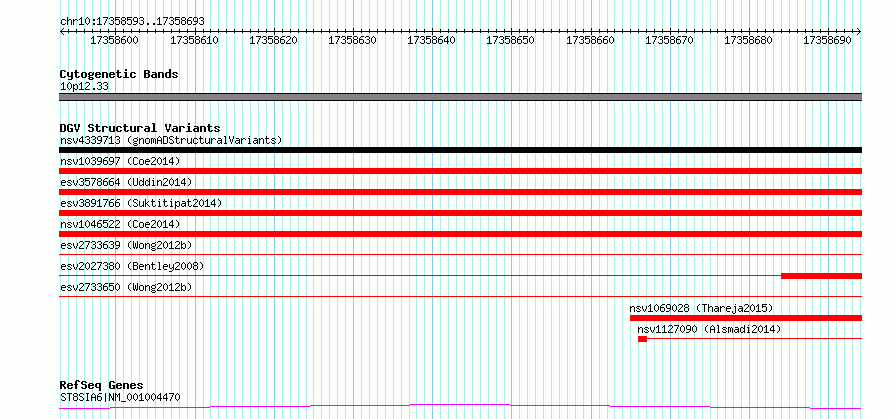
Task: Select the red bar under esv3891766
Action: pyautogui.click(x=461, y=213)
